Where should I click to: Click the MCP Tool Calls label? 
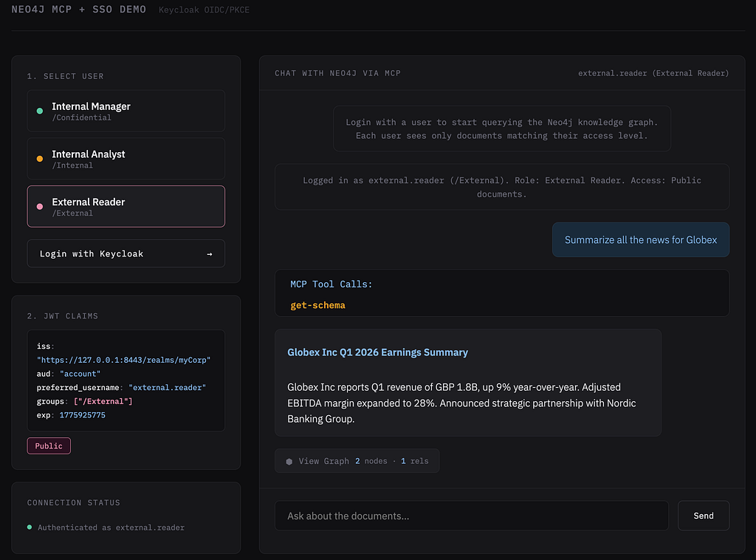coord(331,284)
